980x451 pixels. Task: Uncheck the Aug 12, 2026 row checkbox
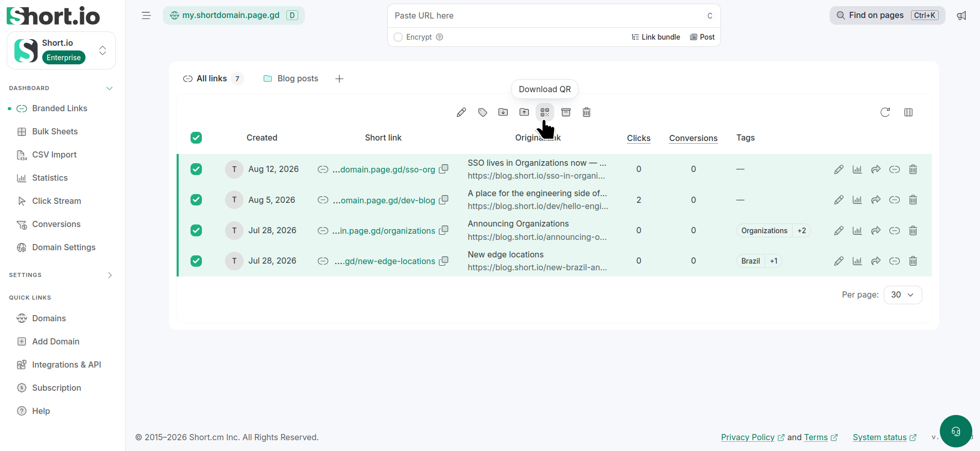click(196, 169)
